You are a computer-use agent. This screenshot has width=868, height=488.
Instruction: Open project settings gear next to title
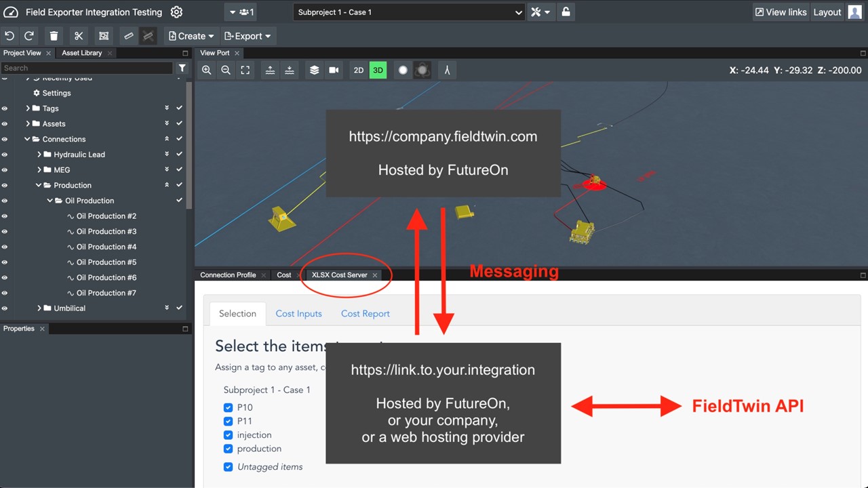coord(176,12)
